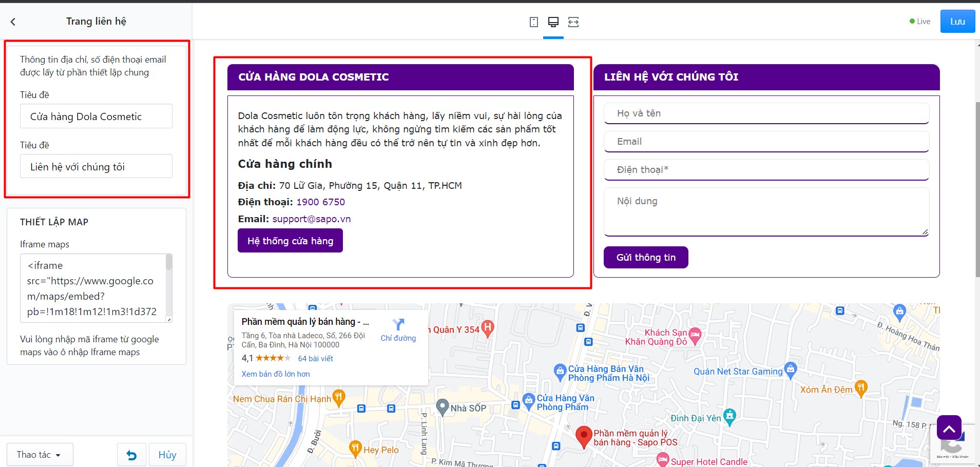The width and height of the screenshot is (980, 467).
Task: Open the support@sapo.vn email link
Action: pos(312,219)
